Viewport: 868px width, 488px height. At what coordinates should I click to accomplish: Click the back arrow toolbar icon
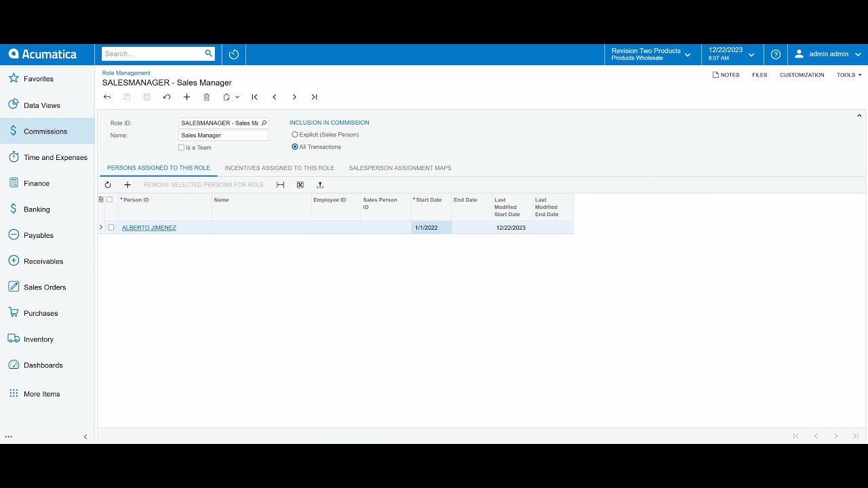tap(107, 97)
